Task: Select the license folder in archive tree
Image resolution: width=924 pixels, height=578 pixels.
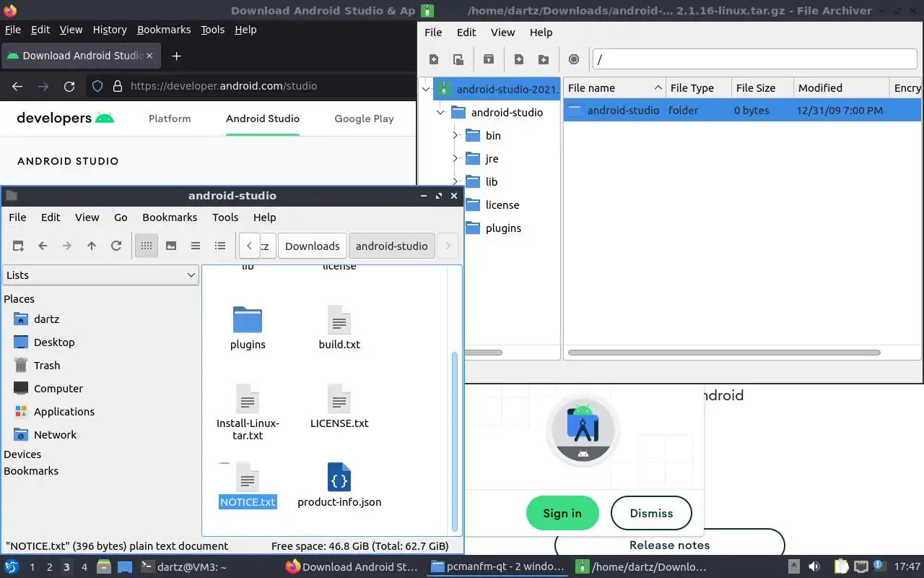Action: click(502, 205)
